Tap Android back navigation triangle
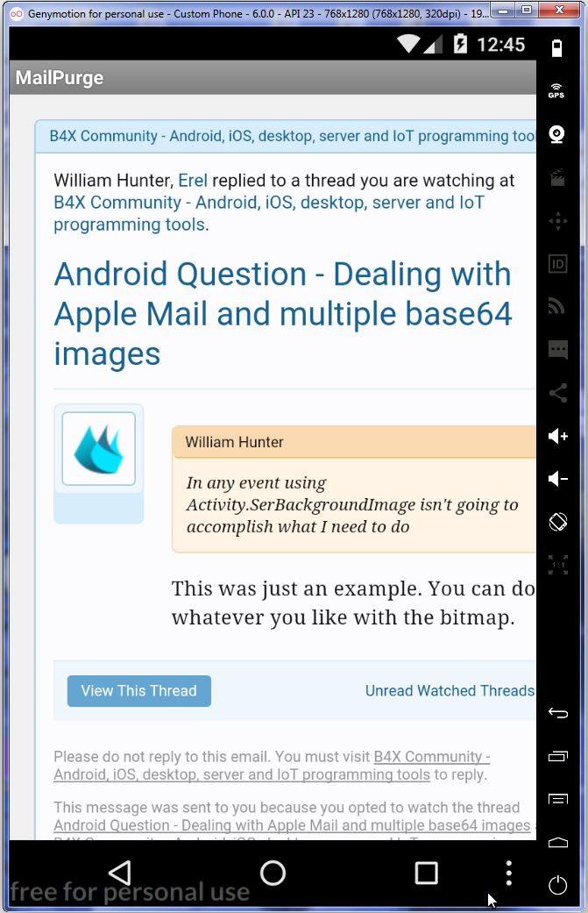588x913 pixels. (x=120, y=873)
